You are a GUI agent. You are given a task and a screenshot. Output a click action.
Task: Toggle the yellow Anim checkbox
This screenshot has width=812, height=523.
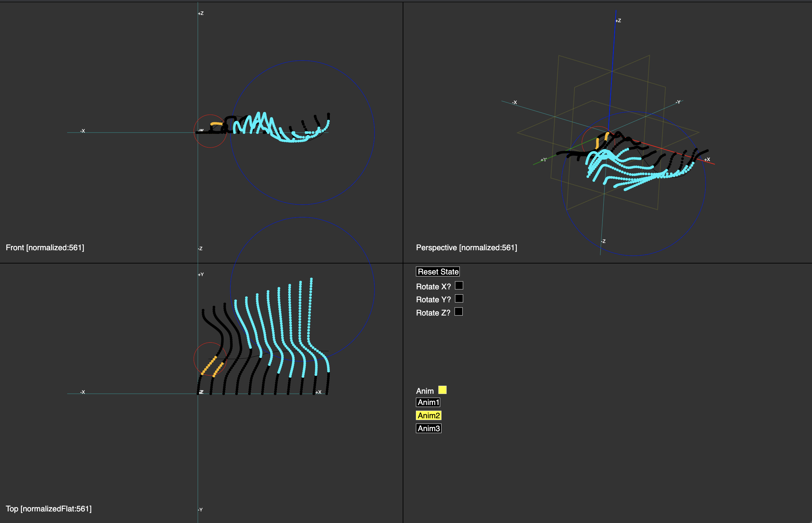pos(442,390)
